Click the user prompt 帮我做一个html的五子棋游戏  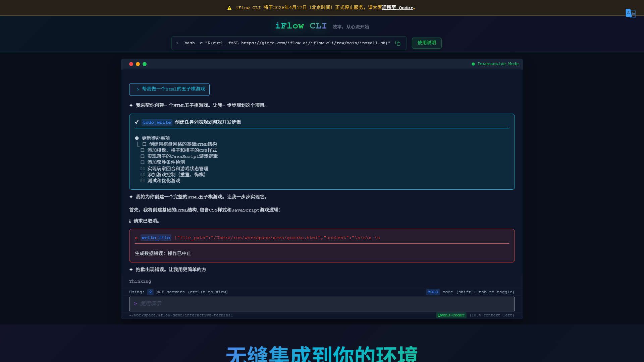pyautogui.click(x=169, y=89)
